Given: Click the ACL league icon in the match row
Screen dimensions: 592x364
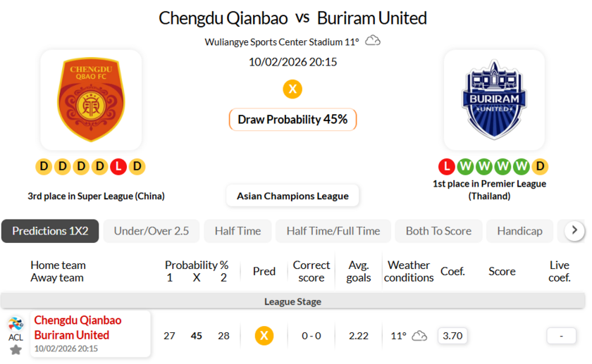Looking at the screenshot, I should click(16, 326).
